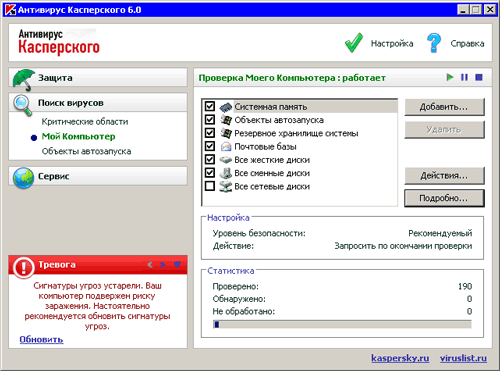Click the green umbrella Защита icon
This screenshot has width=500, height=371.
23,79
